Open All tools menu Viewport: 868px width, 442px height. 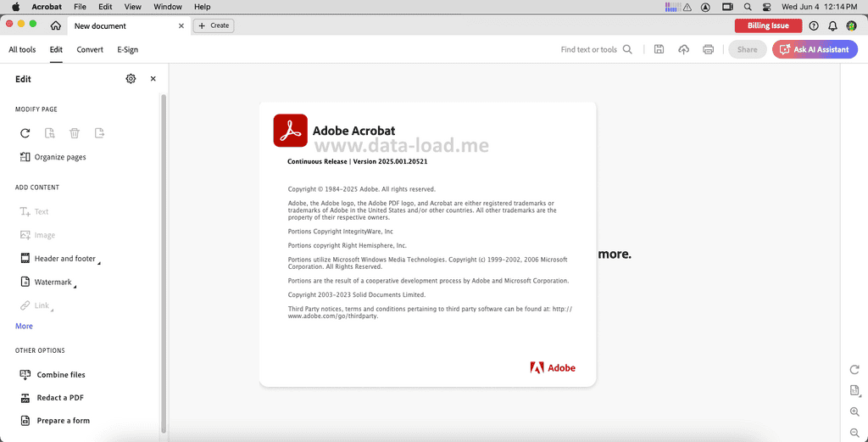tap(22, 49)
